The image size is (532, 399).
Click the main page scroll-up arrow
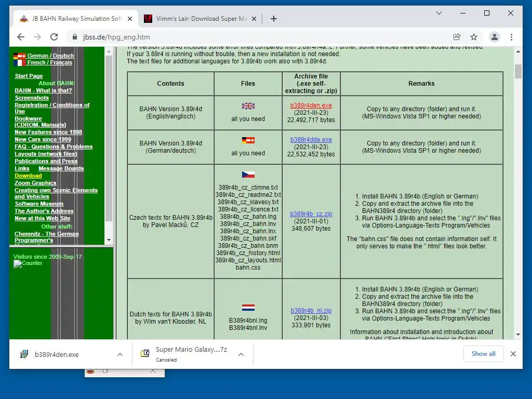(518, 51)
